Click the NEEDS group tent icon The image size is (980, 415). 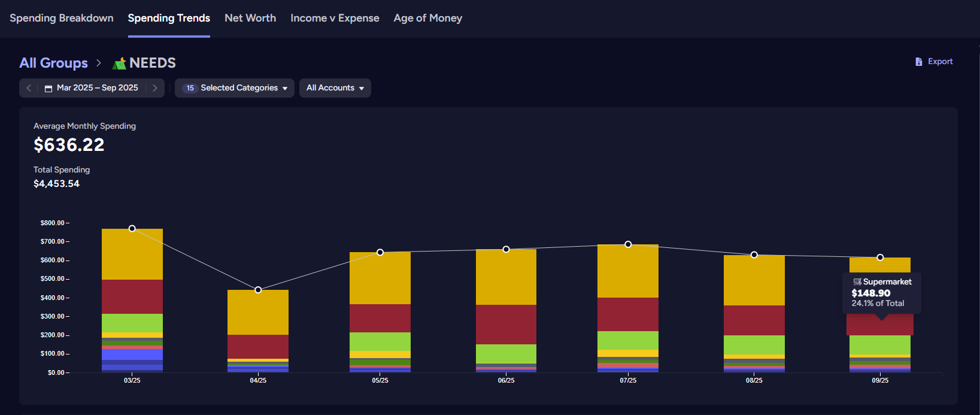119,63
